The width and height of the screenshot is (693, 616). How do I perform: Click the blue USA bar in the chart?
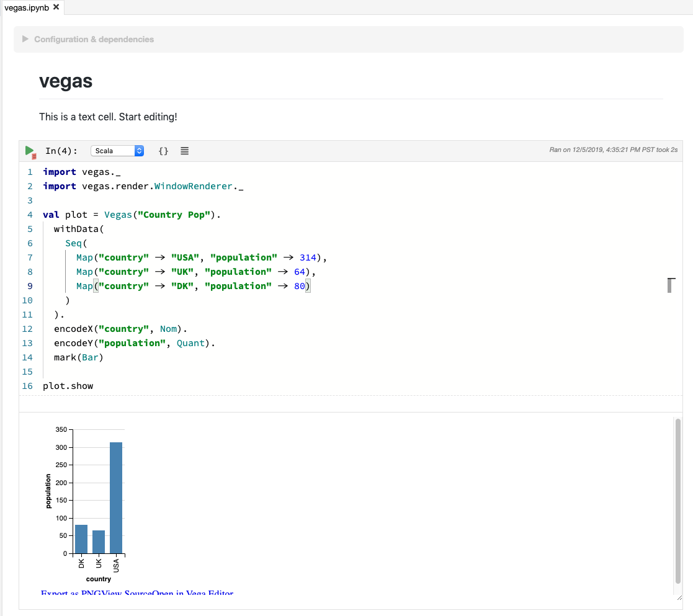coord(117,496)
